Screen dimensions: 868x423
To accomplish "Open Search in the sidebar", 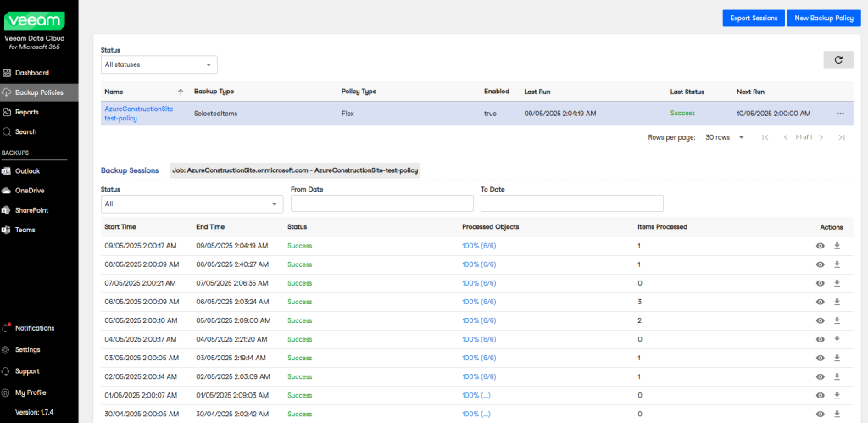I will 25,131.
